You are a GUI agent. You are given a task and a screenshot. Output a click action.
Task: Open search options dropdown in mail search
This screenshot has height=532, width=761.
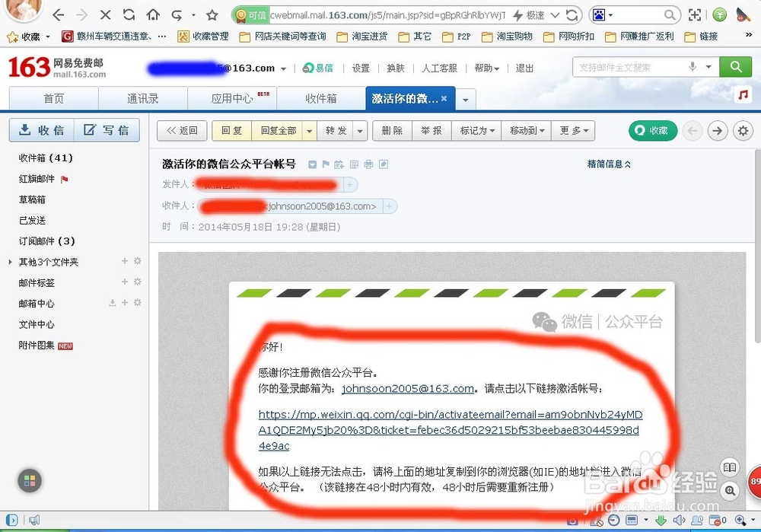click(708, 66)
